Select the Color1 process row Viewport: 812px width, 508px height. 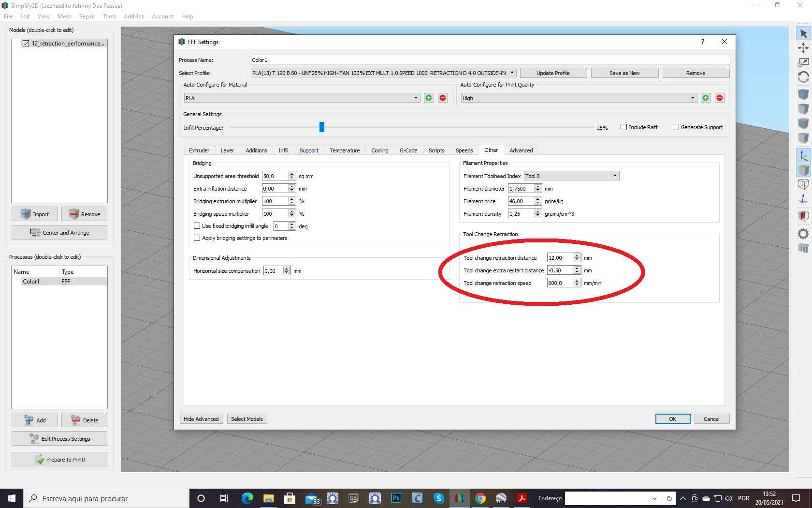point(59,281)
